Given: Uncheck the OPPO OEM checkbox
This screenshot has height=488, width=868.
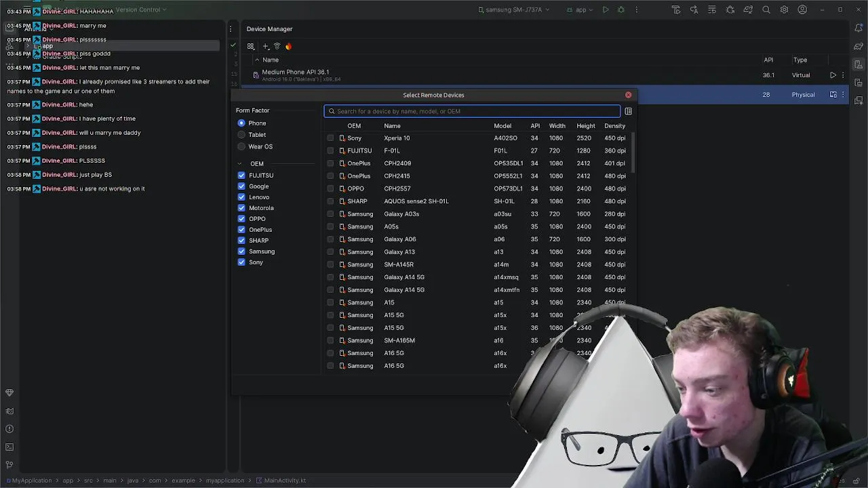Looking at the screenshot, I should point(241,219).
